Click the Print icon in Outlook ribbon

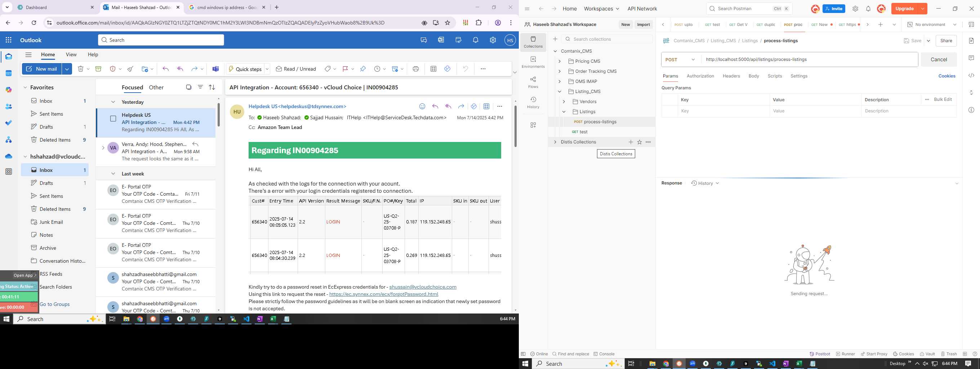415,69
